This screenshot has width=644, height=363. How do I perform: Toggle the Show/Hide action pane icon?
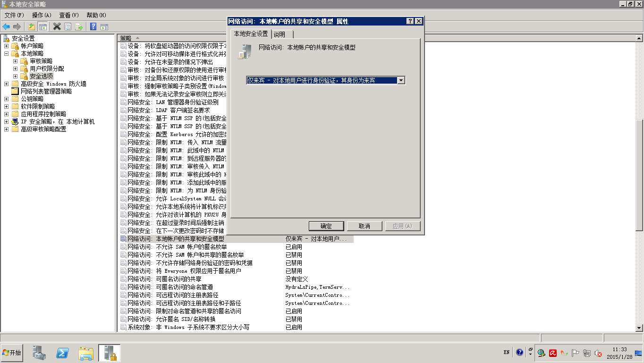(104, 26)
